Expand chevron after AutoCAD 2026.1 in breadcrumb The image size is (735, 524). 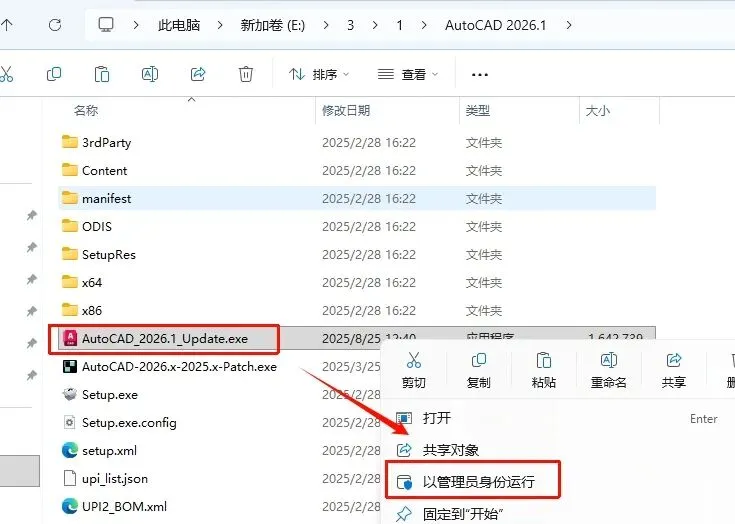tap(569, 25)
